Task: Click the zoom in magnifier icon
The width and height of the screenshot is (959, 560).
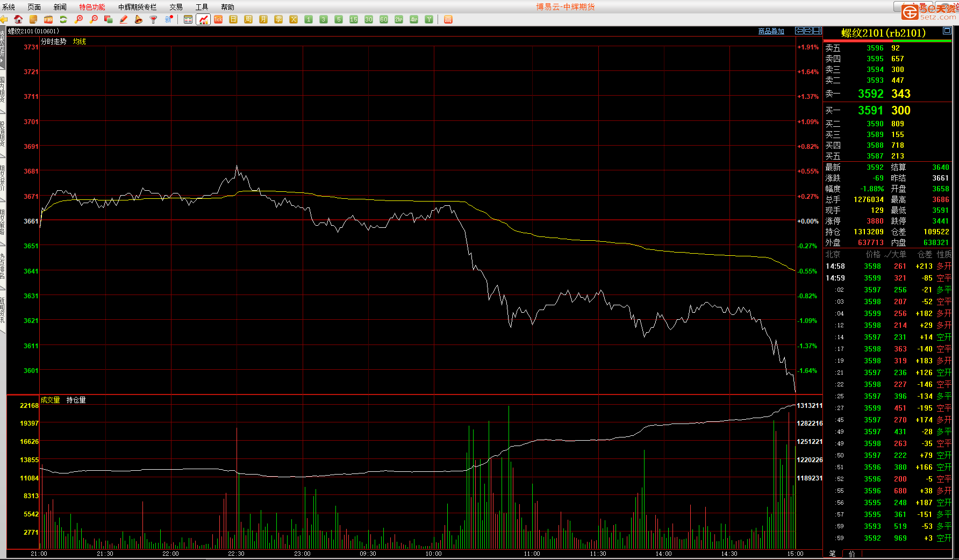Action: 78,19
